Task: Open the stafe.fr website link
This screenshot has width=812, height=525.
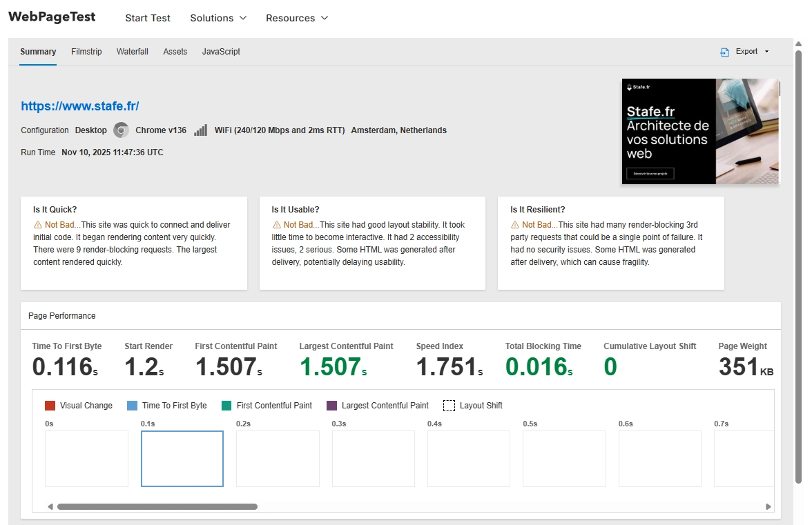Action: tap(79, 106)
